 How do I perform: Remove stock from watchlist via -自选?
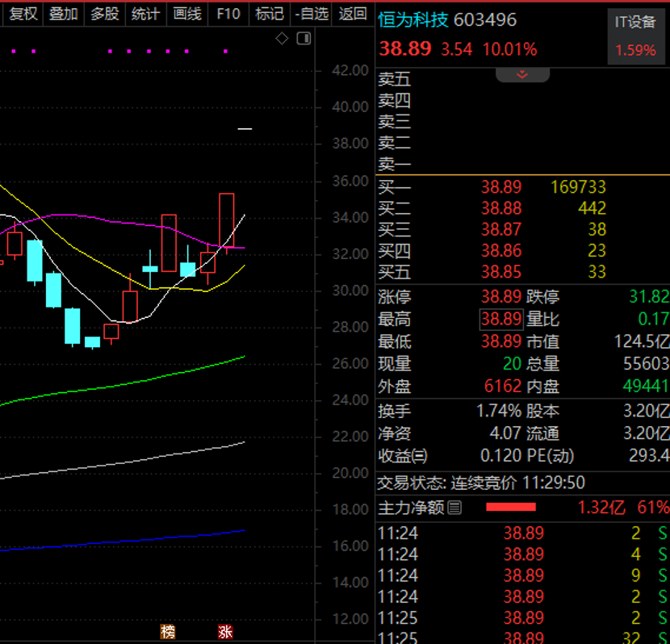click(x=312, y=14)
